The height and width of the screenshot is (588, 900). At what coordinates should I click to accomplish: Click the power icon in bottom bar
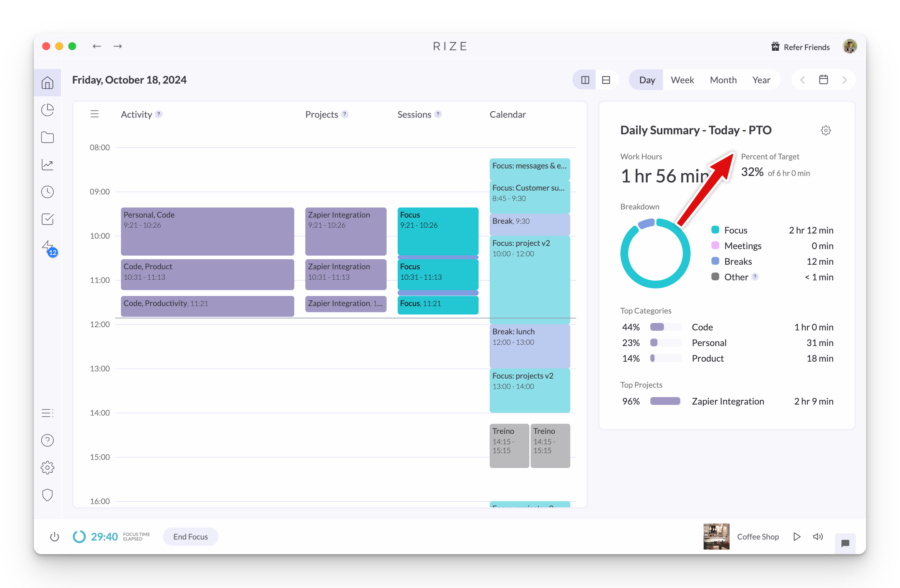click(x=54, y=537)
